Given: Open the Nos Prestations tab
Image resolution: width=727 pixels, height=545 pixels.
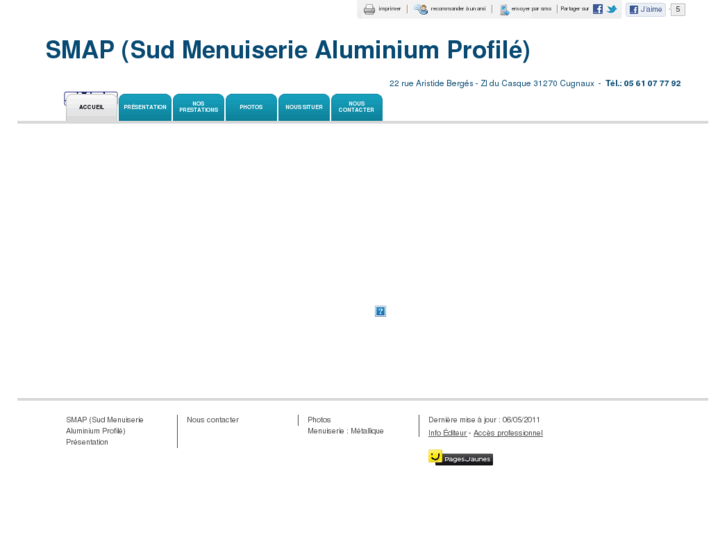Looking at the screenshot, I should 198,108.
